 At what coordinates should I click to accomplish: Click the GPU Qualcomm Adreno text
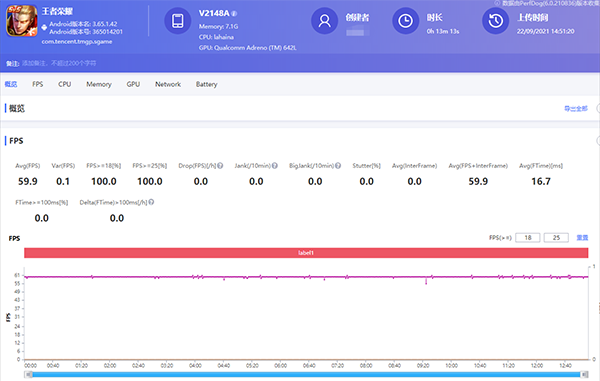[248, 48]
